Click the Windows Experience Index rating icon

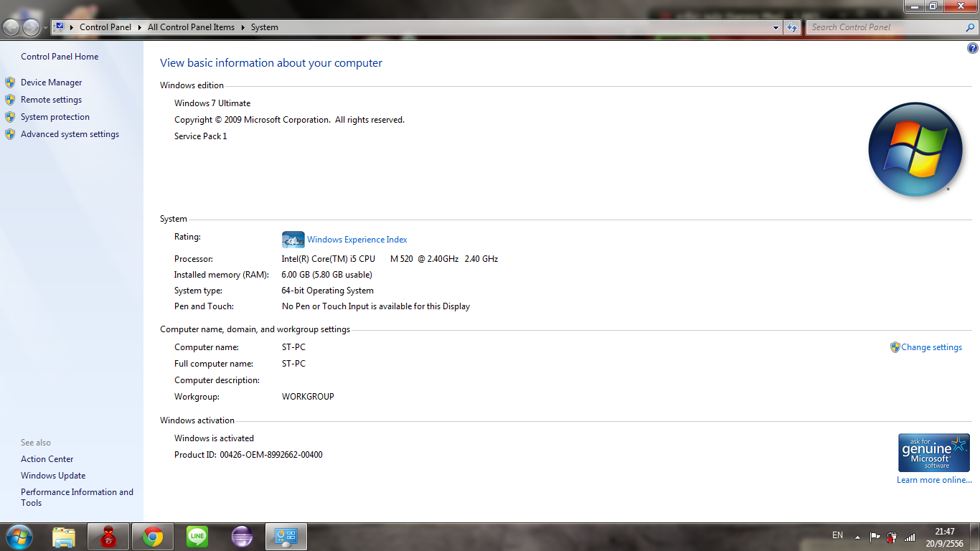point(293,240)
